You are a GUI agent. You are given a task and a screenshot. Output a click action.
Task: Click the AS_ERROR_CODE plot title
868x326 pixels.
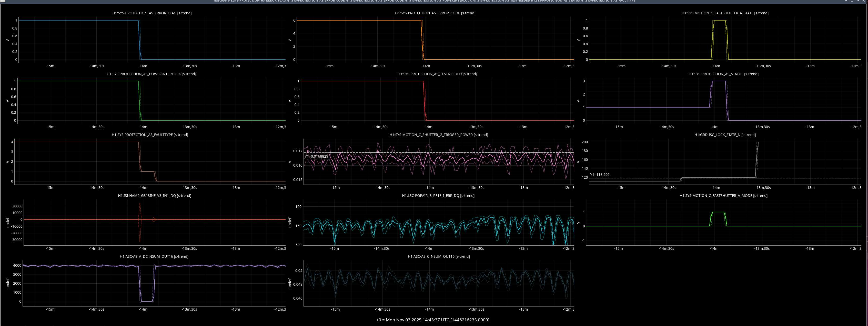pos(435,13)
